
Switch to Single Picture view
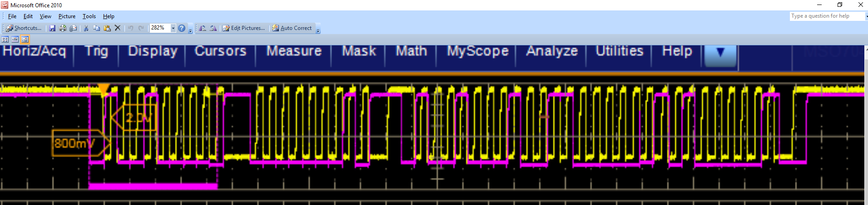point(25,39)
